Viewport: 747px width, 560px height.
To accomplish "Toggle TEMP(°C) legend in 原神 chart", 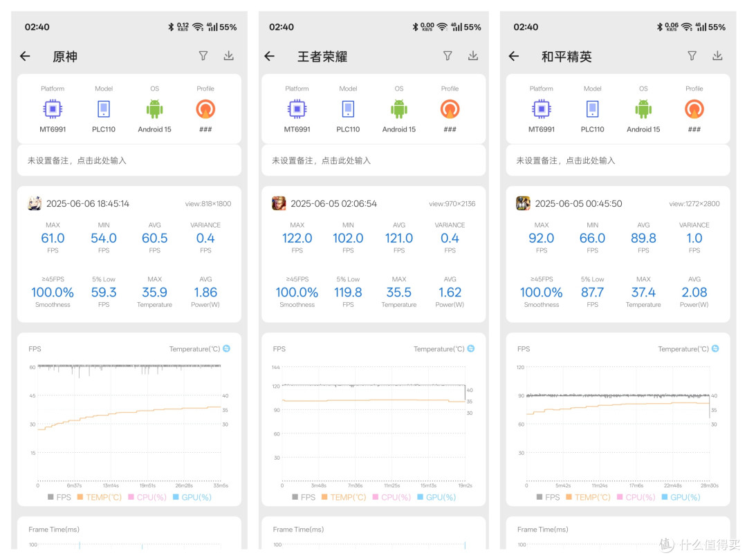I will click(x=100, y=497).
